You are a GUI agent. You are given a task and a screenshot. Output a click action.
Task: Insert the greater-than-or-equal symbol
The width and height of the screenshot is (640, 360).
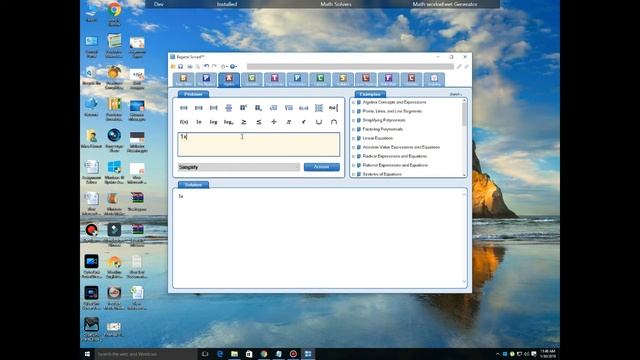[244, 122]
